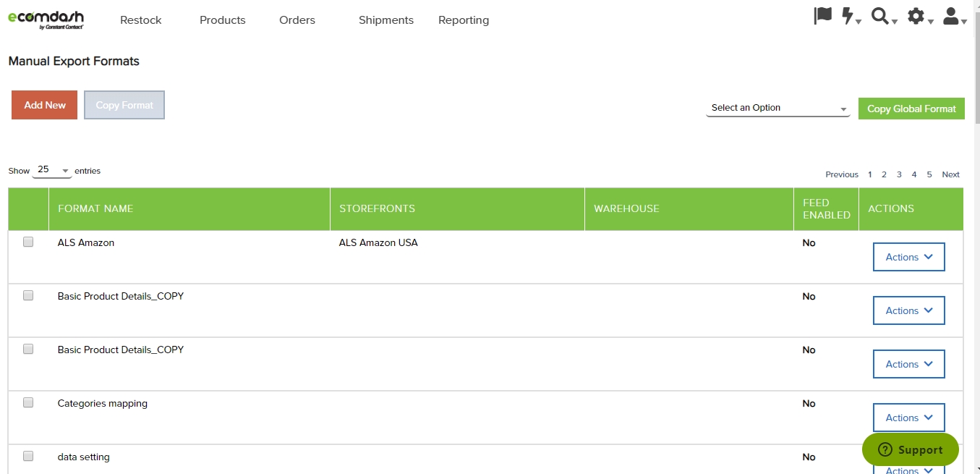
Task: Tick the checkbox for ALS Amazon
Action: 28,242
